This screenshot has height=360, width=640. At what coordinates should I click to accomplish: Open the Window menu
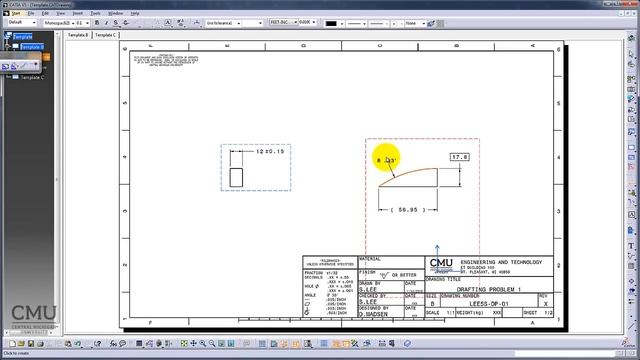pos(116,13)
